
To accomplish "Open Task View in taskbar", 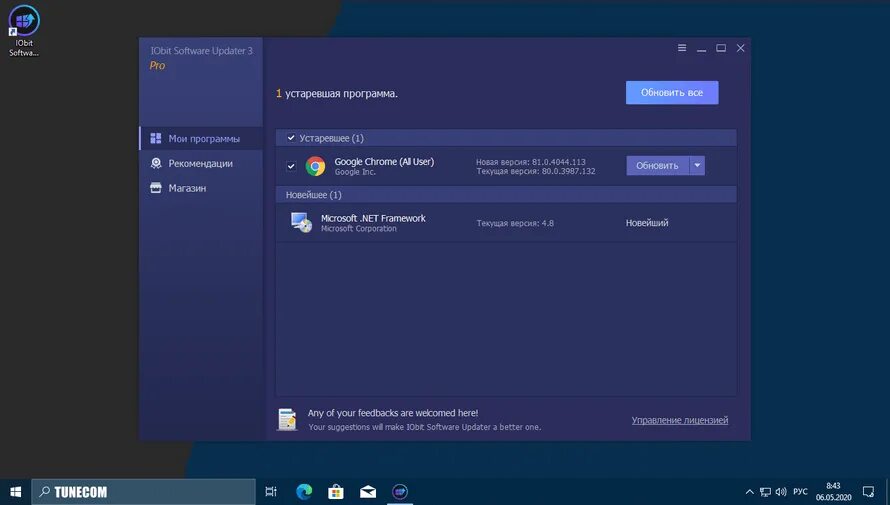I will point(271,491).
